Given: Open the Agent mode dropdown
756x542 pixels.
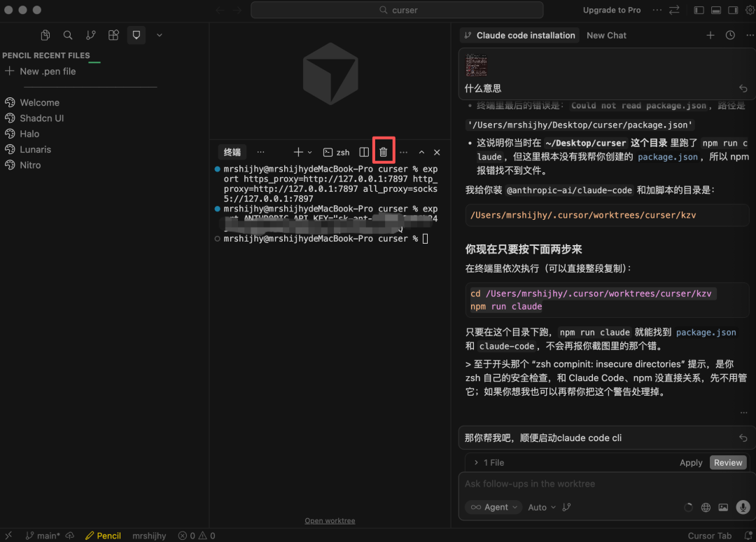Looking at the screenshot, I should click(493, 507).
